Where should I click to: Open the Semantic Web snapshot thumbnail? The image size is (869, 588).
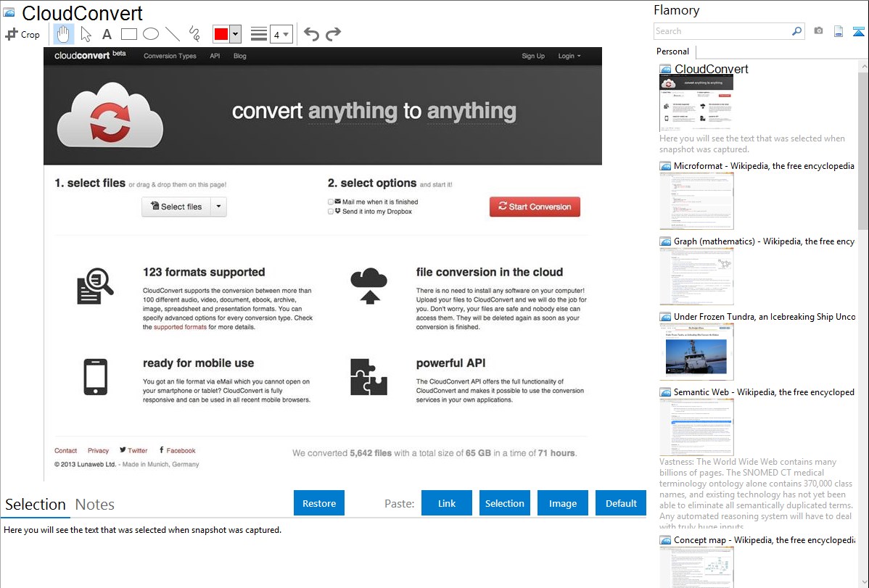tap(696, 427)
